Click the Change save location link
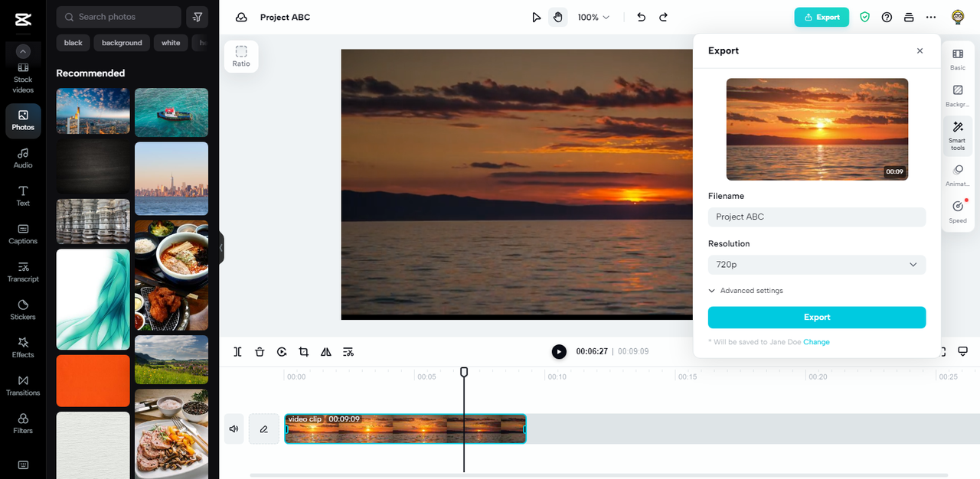 tap(816, 342)
